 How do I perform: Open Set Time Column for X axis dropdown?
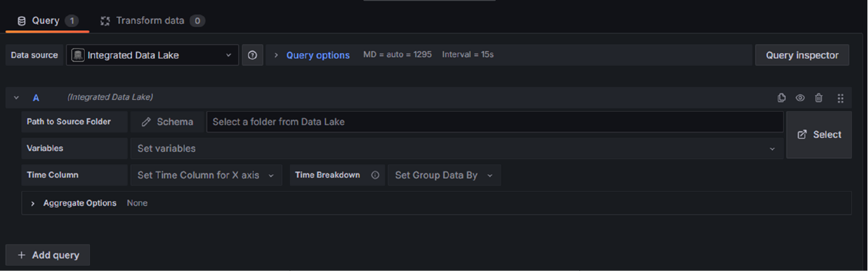tap(206, 175)
